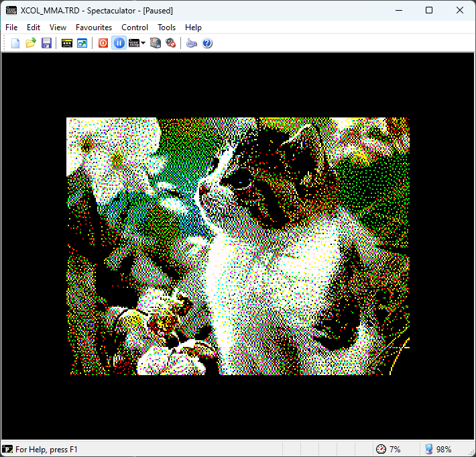Open the Tools menu
476x457 pixels.
tap(167, 28)
